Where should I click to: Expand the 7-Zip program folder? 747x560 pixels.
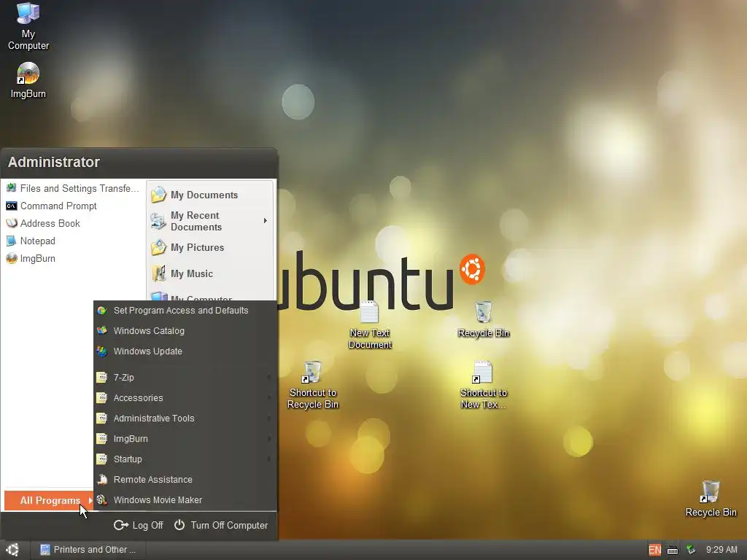coord(185,377)
